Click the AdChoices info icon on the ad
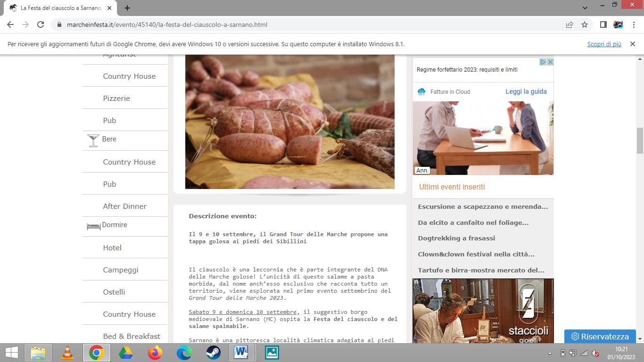This screenshot has width=644, height=362. click(x=543, y=62)
